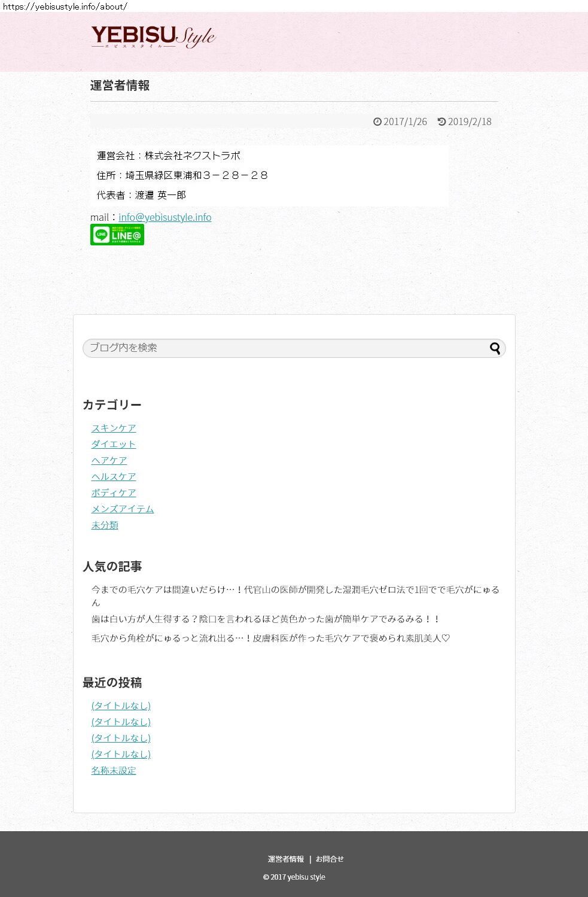Open the popular article about 毛穴から角栓
588x897 pixels.
[x=270, y=638]
